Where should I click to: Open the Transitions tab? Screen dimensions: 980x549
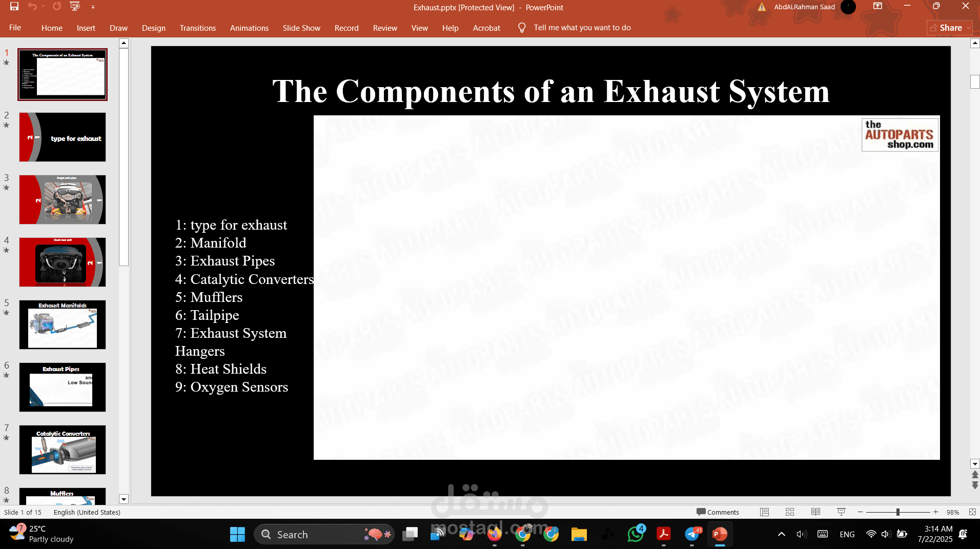tap(198, 28)
